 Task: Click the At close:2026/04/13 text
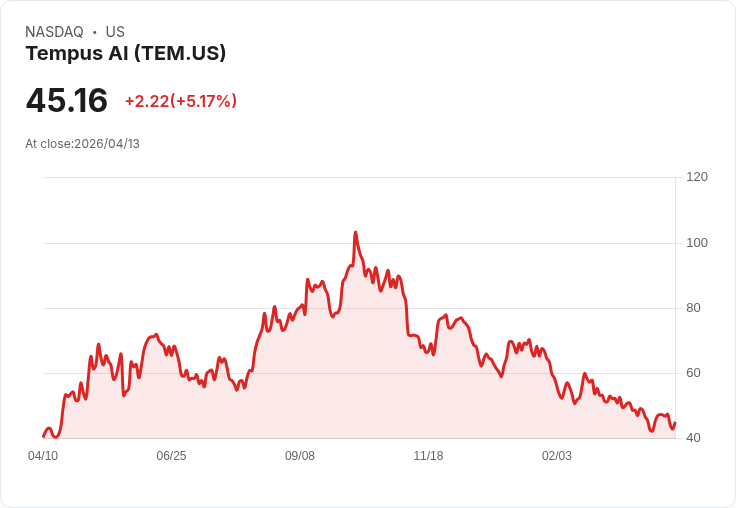83,144
